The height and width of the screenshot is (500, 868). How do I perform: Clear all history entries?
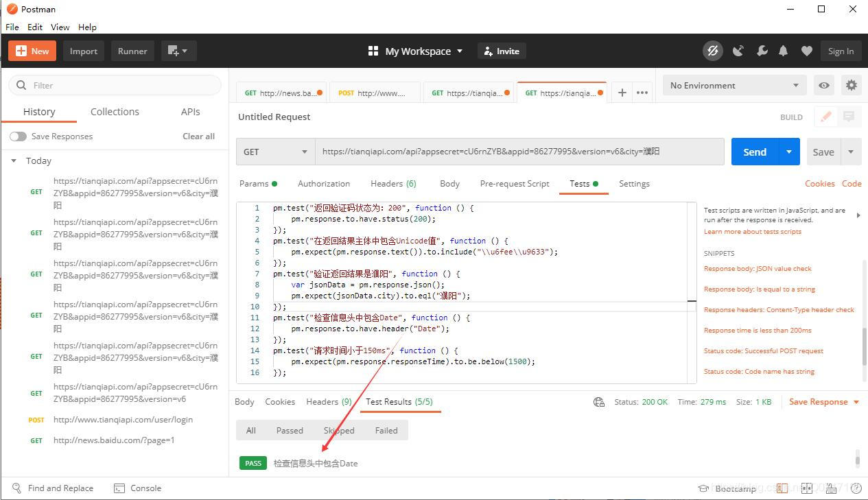coord(198,136)
